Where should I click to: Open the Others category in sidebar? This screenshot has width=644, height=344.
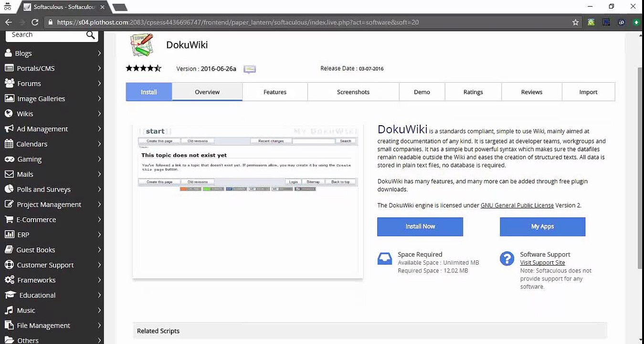52,340
